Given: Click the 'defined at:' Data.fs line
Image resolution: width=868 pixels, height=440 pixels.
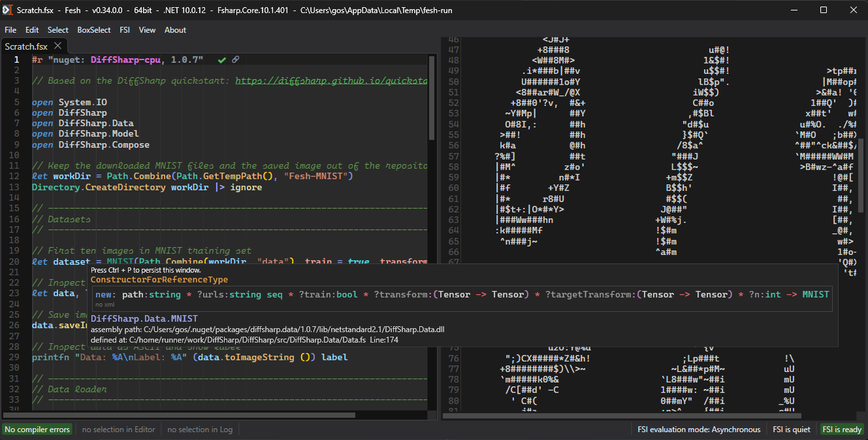Looking at the screenshot, I should pos(245,339).
